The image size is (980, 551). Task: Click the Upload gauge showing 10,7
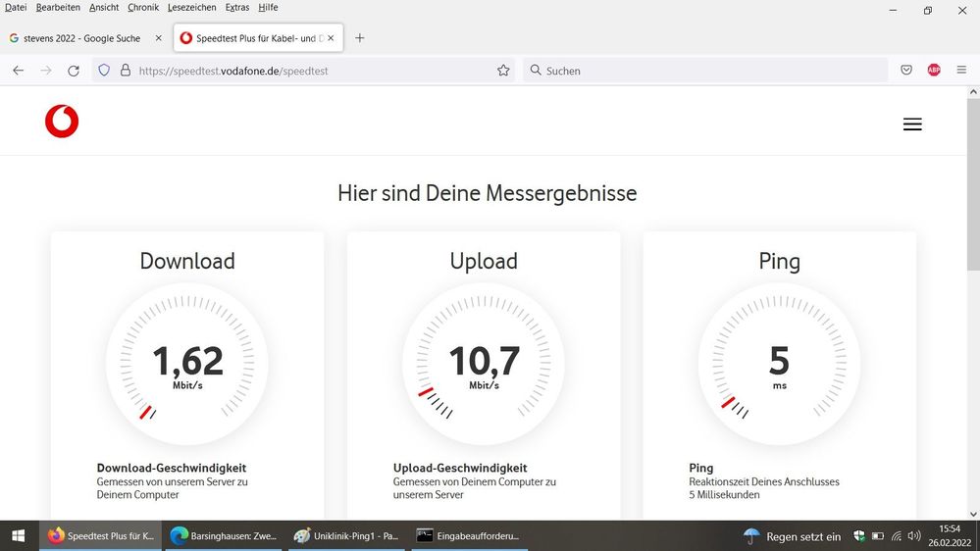pyautogui.click(x=484, y=364)
